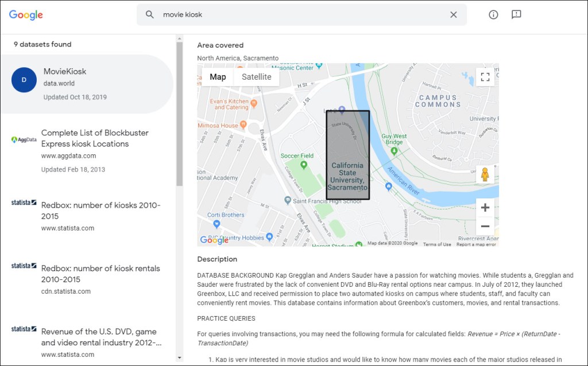The height and width of the screenshot is (366, 588).
Task: Click 'North America, Sacramento' text
Action: tap(238, 58)
